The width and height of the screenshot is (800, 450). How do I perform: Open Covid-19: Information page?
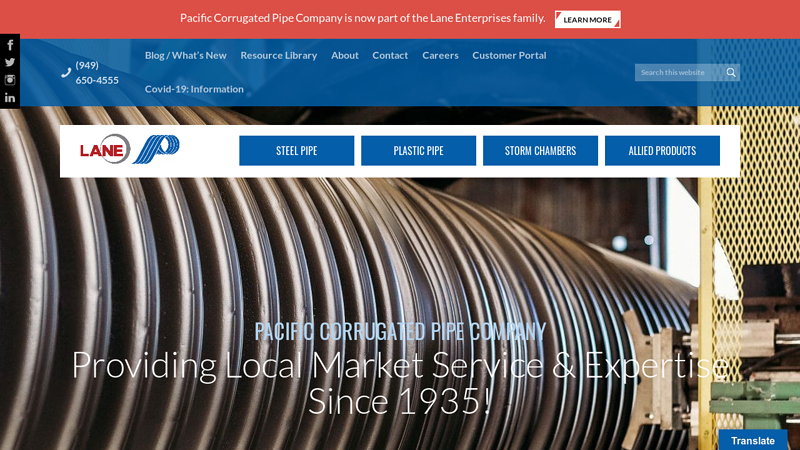point(194,89)
